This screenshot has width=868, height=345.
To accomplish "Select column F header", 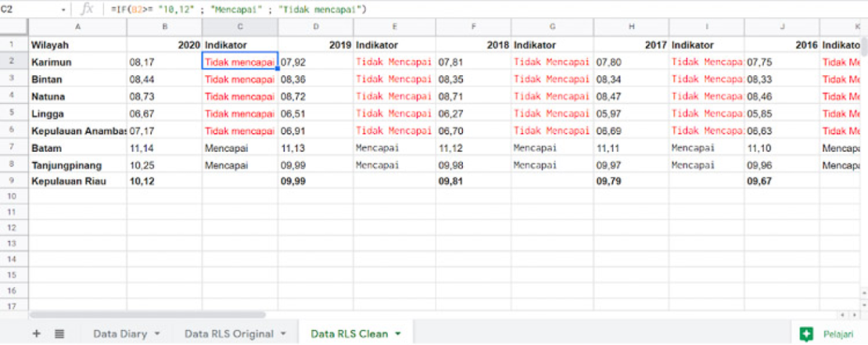I will [473, 27].
